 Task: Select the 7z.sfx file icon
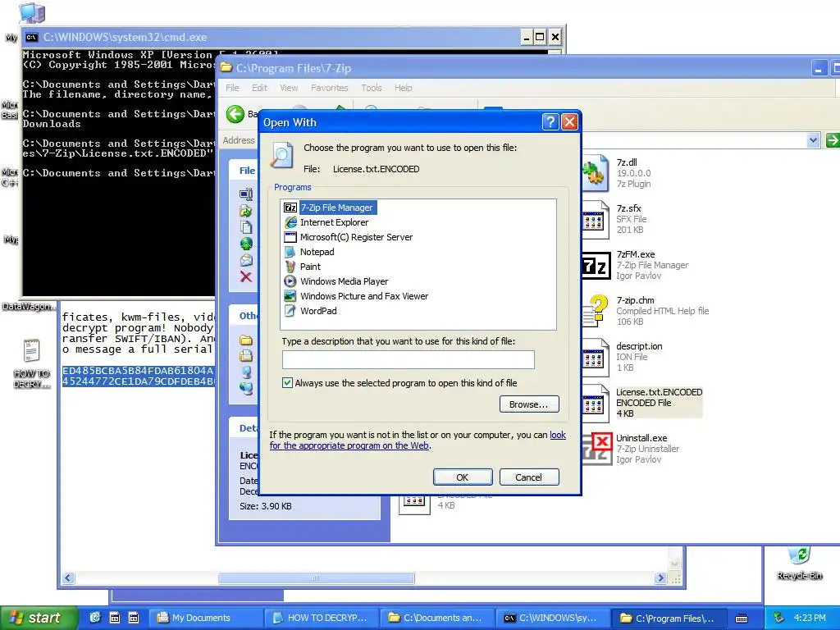tap(596, 219)
